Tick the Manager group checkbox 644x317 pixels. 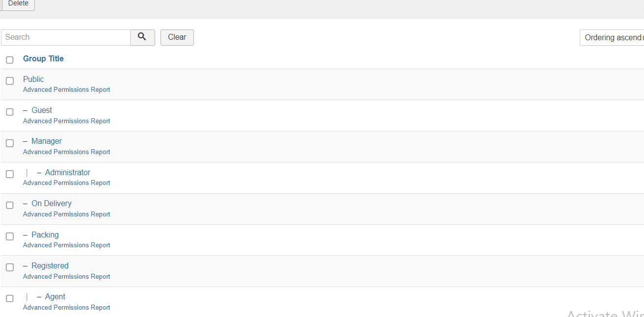click(x=10, y=143)
